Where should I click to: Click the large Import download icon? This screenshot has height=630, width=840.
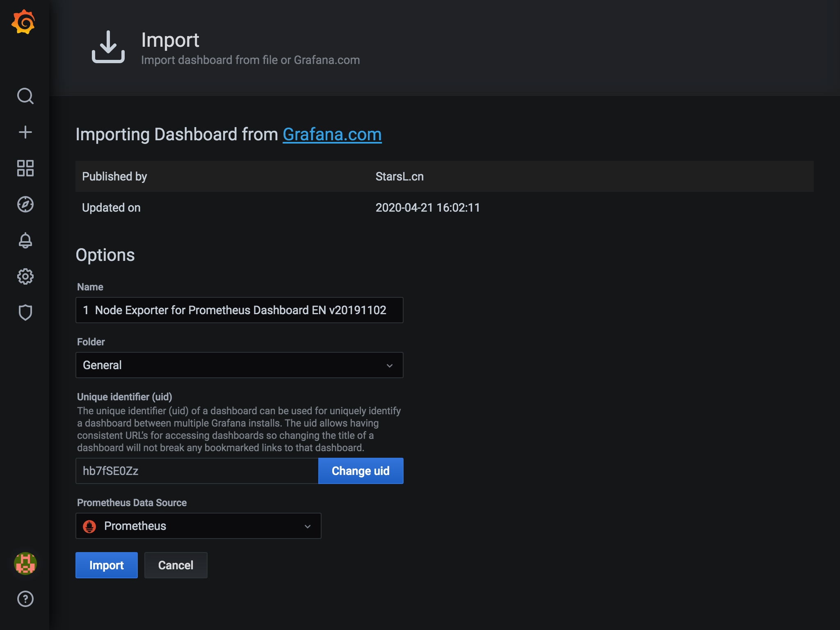point(108,47)
